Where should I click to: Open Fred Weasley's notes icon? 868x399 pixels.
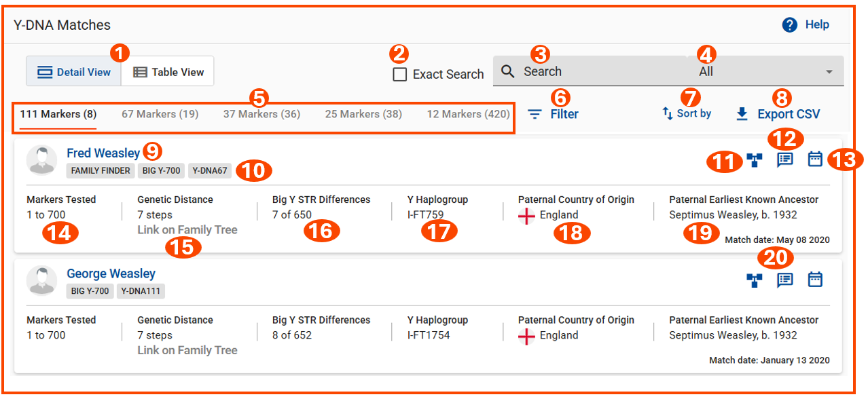785,159
